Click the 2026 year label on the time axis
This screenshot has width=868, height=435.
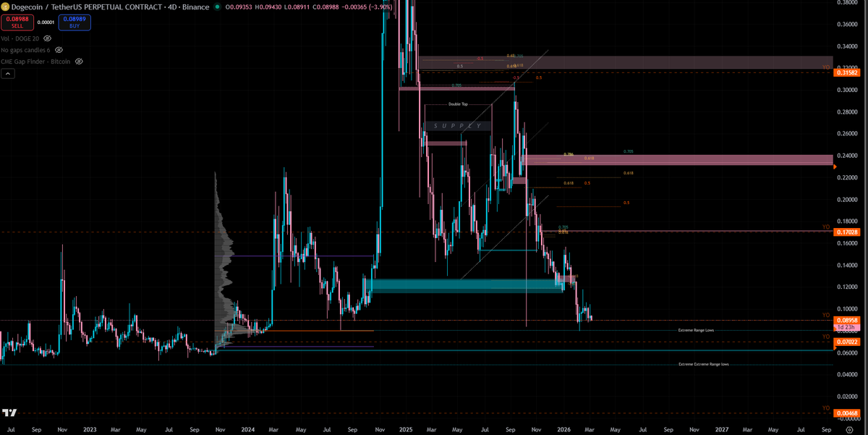coord(563,429)
